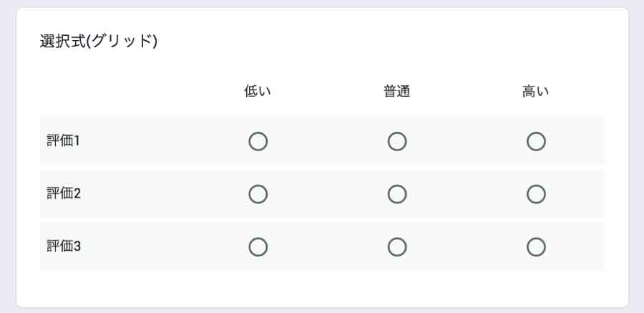Pick 普通 for 評価2
Image resolution: width=644 pixels, height=313 pixels.
coord(397,194)
